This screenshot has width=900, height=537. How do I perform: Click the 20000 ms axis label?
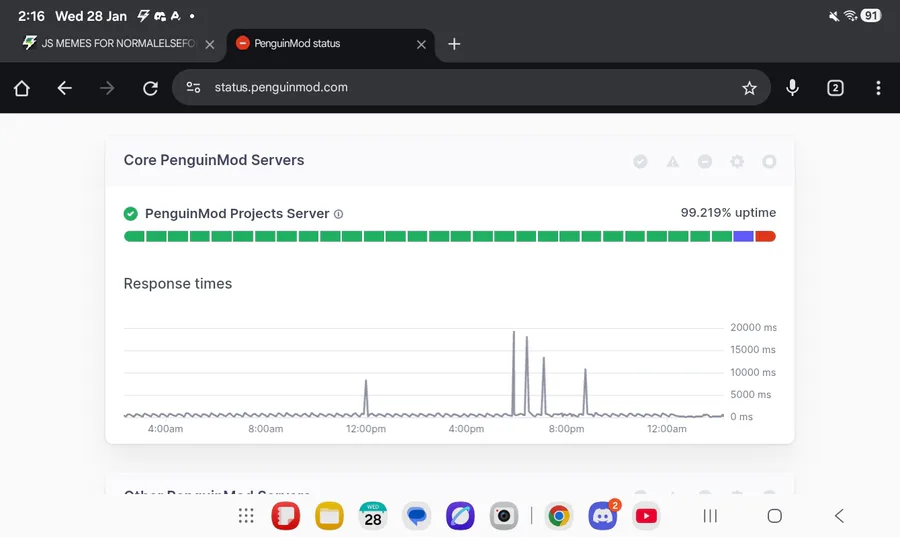click(x=753, y=328)
